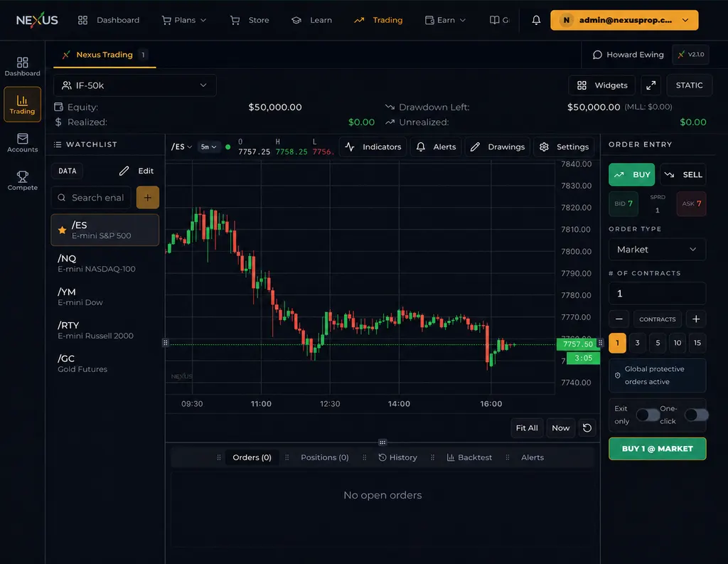Click the Fit All button
Viewport: 728px width, 564px height.
point(527,428)
